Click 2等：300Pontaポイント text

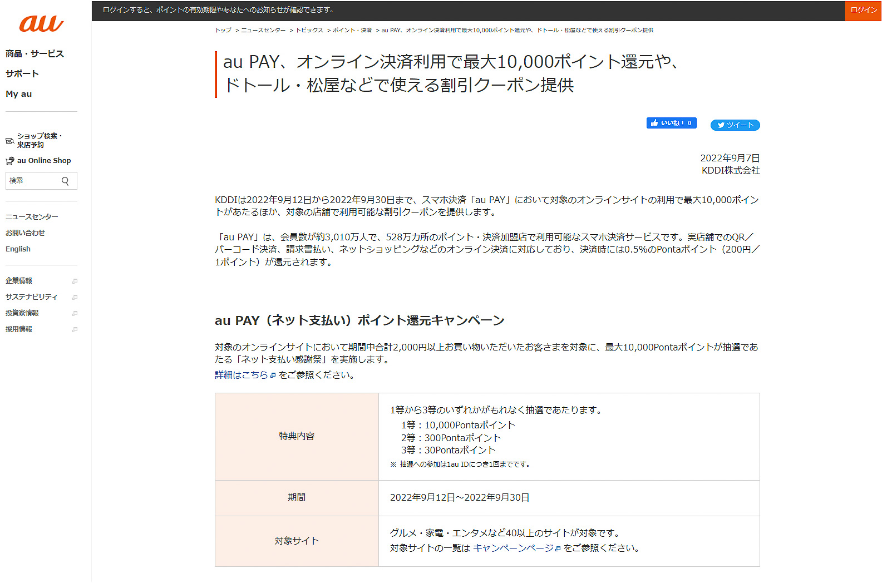451,438
